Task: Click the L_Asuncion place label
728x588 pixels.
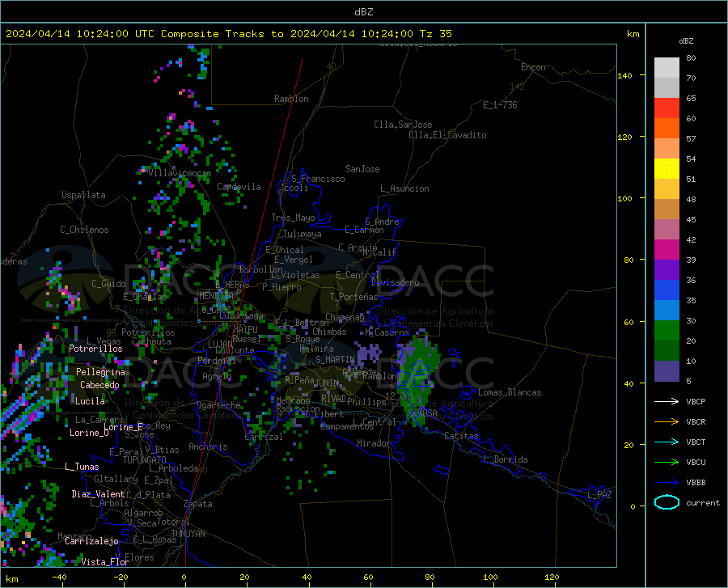Action: (x=404, y=188)
